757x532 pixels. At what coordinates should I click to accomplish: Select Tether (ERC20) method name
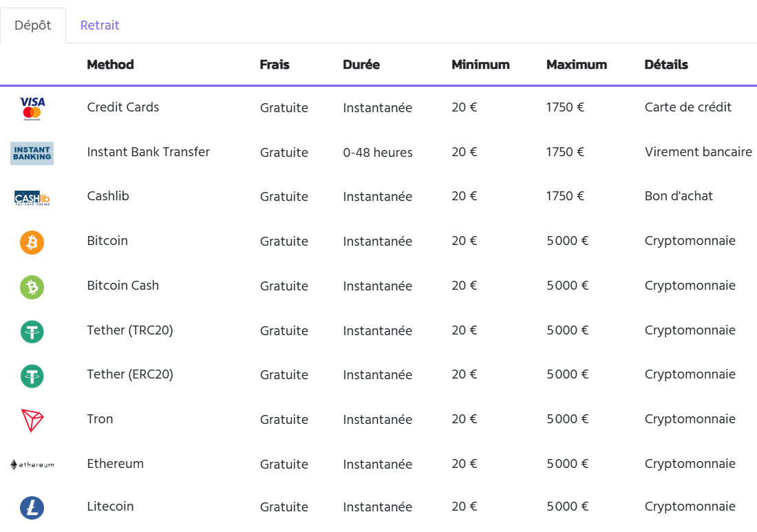pyautogui.click(x=130, y=374)
